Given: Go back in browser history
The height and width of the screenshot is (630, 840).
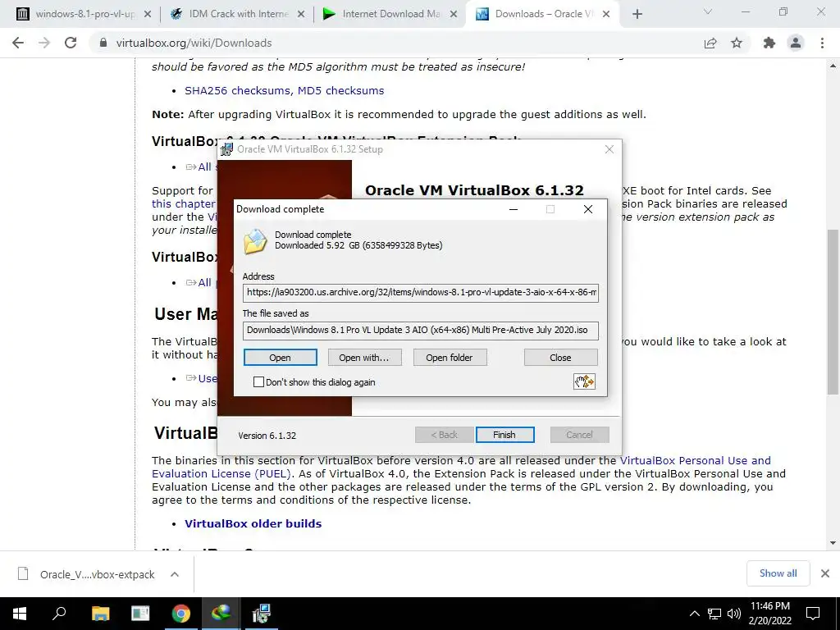Looking at the screenshot, I should point(18,43).
